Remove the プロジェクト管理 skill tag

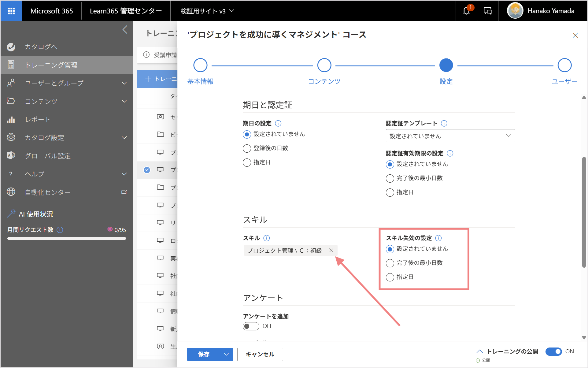point(331,250)
